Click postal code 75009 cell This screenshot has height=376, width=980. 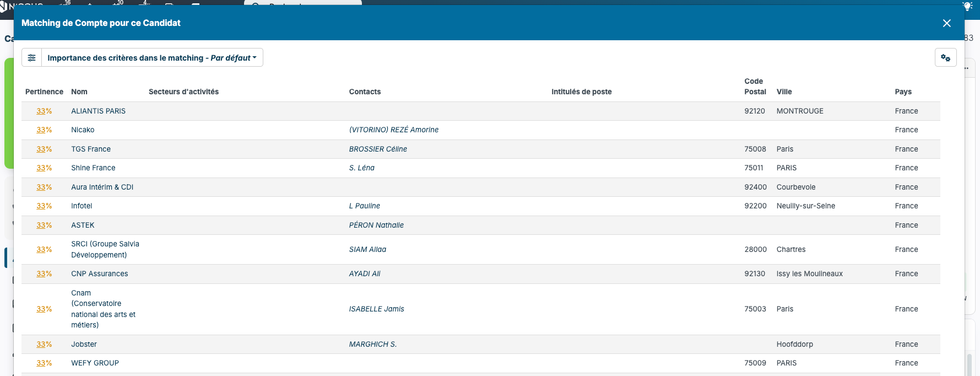tap(755, 363)
